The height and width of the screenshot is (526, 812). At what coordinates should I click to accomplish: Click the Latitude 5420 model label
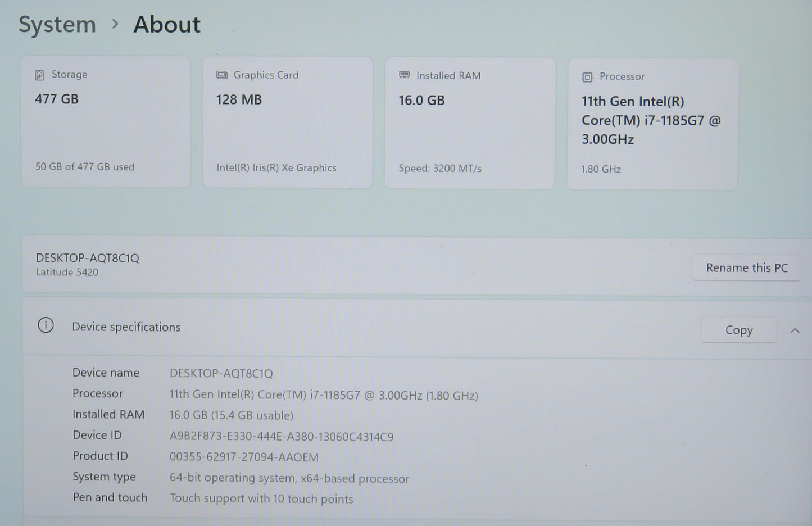click(x=67, y=273)
